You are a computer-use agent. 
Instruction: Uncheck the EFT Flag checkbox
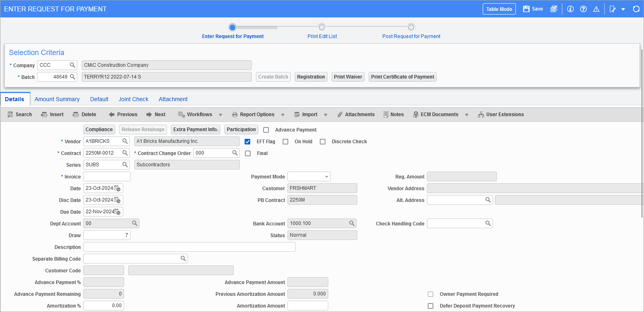click(247, 142)
